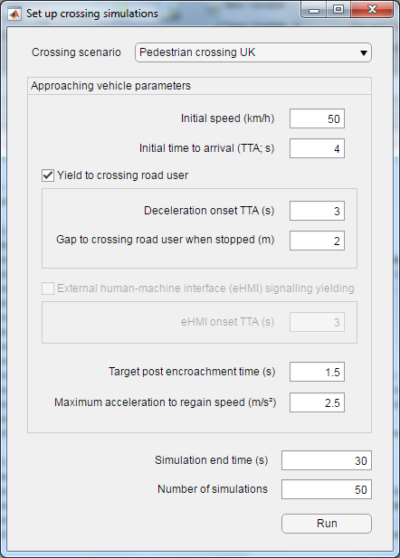The height and width of the screenshot is (558, 400).
Task: Click the Approaching vehicle parameters panel title
Action: pos(111,86)
